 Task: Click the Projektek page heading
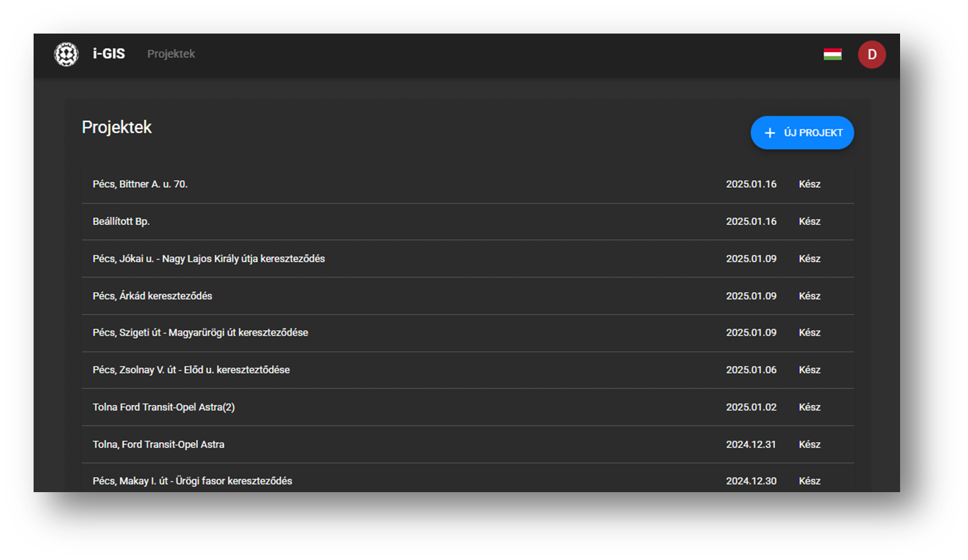tap(117, 127)
